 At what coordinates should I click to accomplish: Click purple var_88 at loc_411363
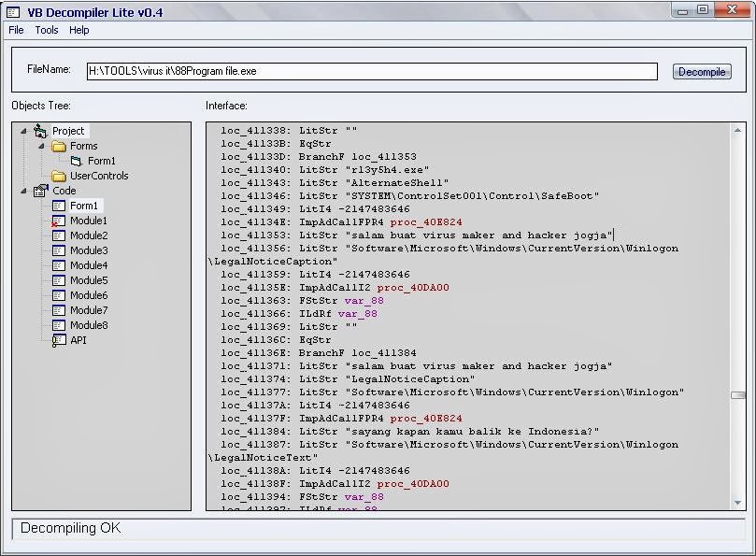(x=364, y=301)
